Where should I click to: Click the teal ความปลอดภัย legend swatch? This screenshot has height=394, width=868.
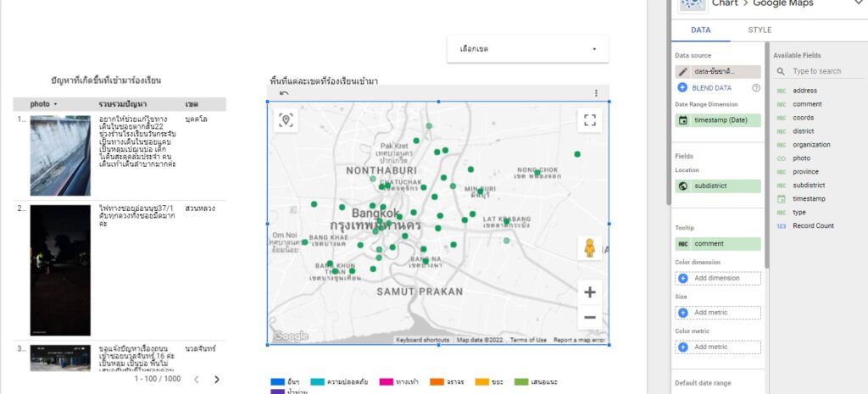pos(318,382)
